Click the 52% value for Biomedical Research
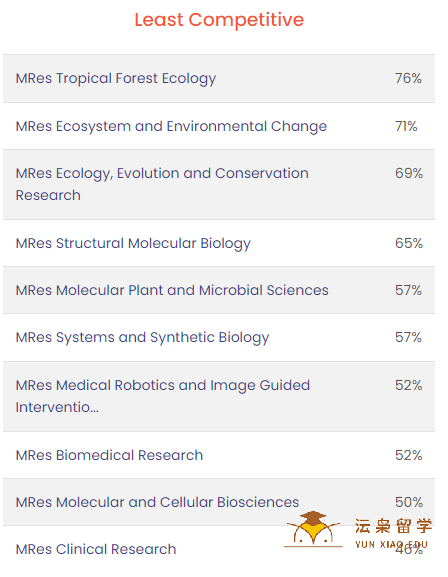 tap(408, 455)
